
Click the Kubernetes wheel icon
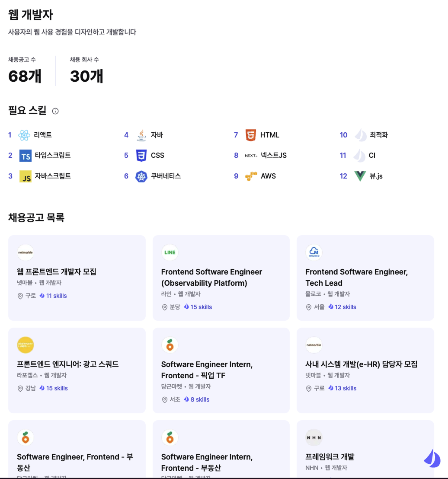[141, 176]
